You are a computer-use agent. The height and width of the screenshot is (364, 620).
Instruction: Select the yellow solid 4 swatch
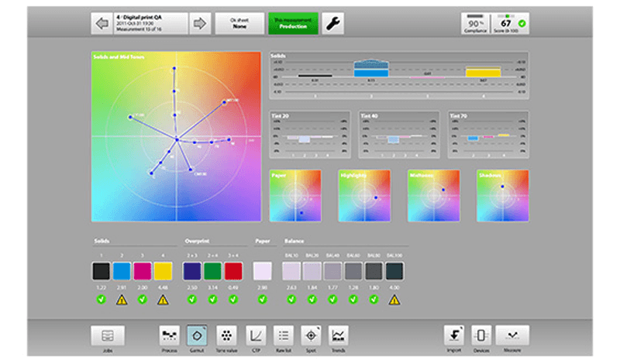pyautogui.click(x=163, y=271)
